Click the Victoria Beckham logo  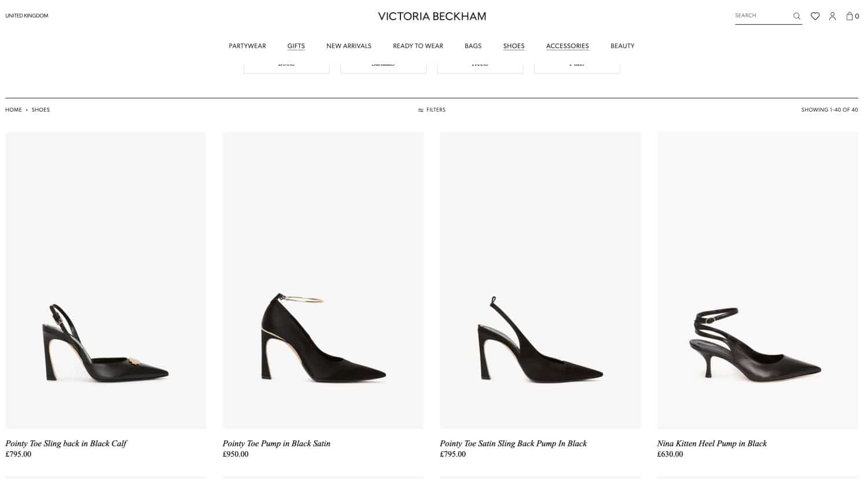(432, 16)
